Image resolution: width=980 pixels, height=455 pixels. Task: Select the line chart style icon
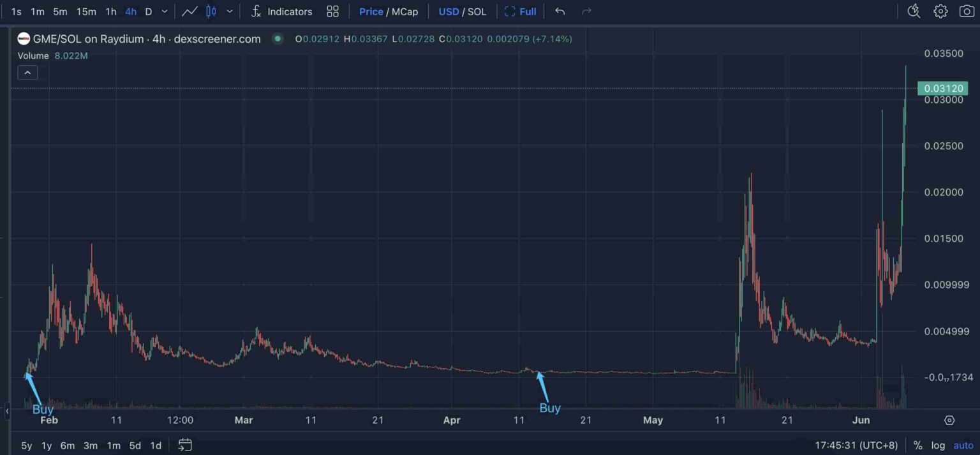click(189, 11)
